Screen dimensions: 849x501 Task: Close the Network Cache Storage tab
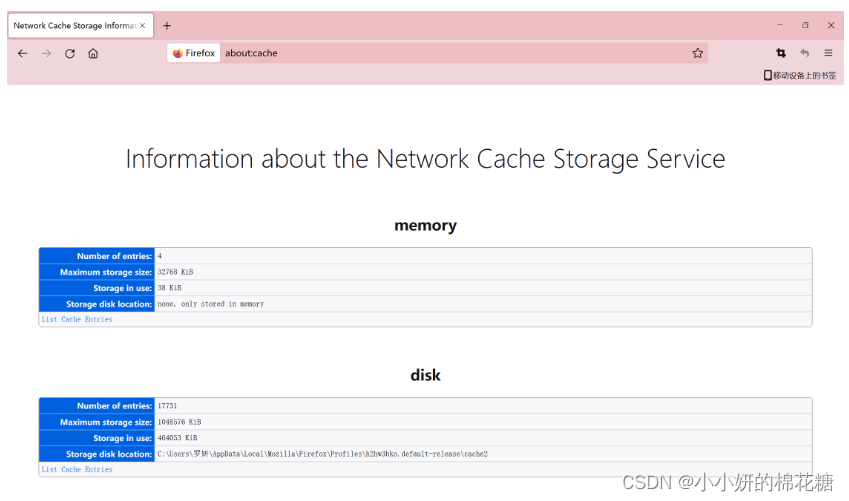144,25
